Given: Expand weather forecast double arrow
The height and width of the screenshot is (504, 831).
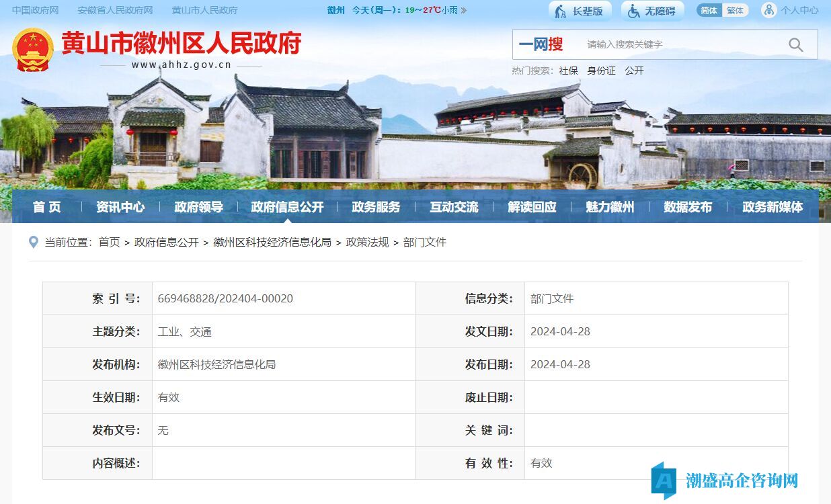Looking at the screenshot, I should tap(463, 11).
